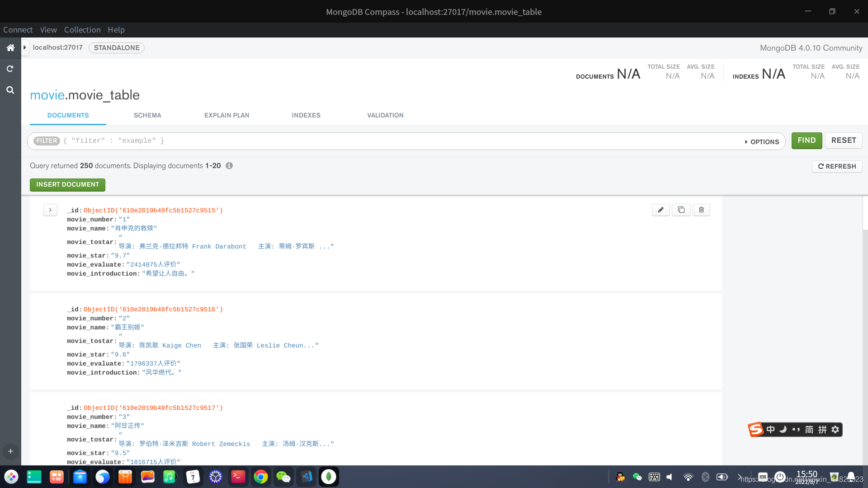Image resolution: width=868 pixels, height=488 pixels.
Task: Click the green FIND button
Action: (807, 141)
